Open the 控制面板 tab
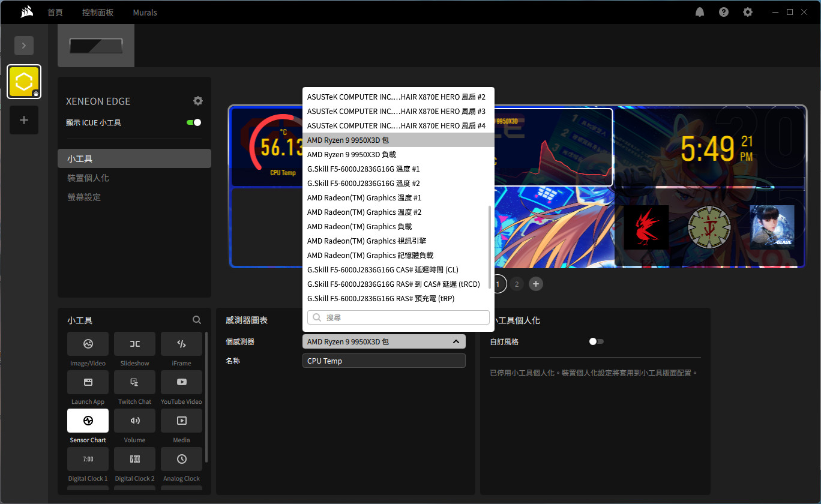The width and height of the screenshot is (821, 504). (98, 12)
